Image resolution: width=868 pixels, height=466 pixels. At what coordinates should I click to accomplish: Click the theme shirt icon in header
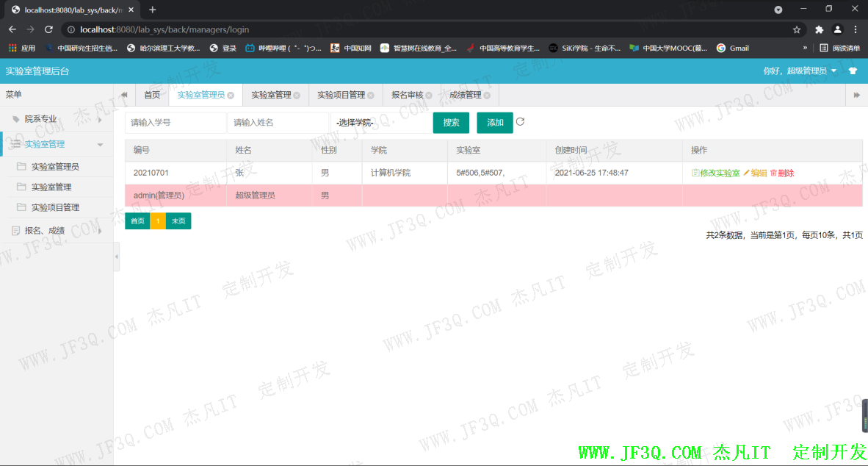[x=853, y=71]
